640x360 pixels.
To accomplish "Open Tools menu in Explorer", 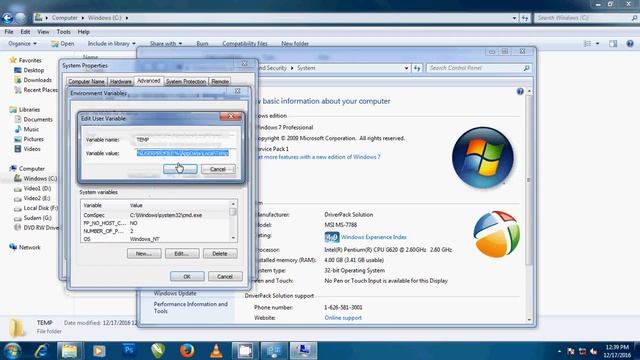I will pyautogui.click(x=64, y=31).
